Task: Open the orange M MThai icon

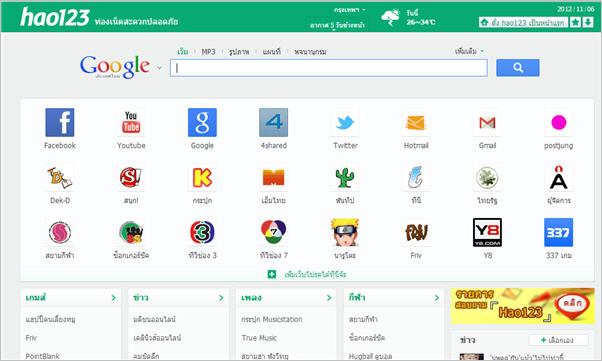Action: [x=273, y=177]
